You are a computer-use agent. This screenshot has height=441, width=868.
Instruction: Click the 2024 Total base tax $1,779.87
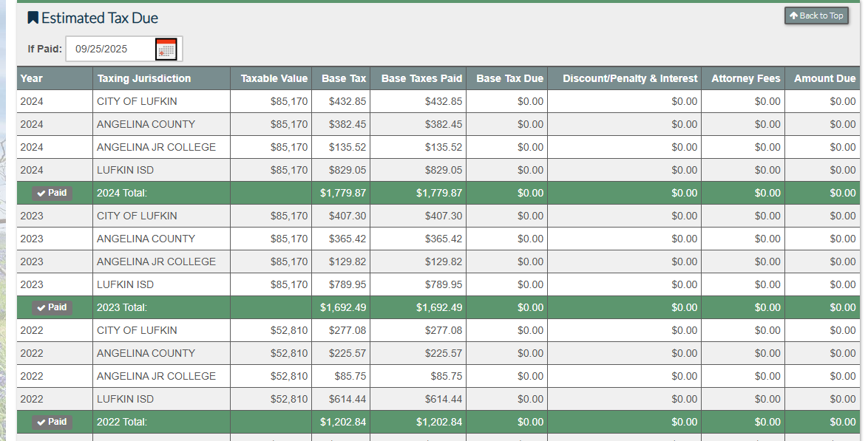coord(343,193)
